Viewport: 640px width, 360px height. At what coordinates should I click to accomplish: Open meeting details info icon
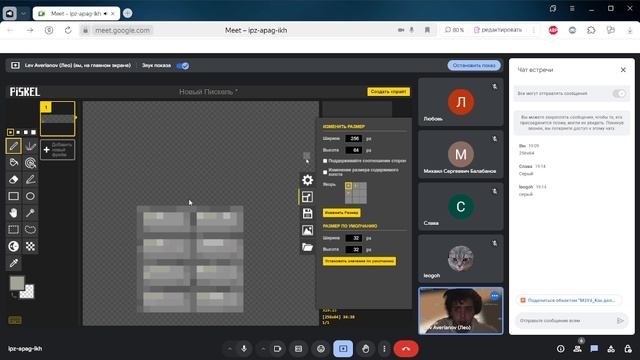[x=560, y=349]
